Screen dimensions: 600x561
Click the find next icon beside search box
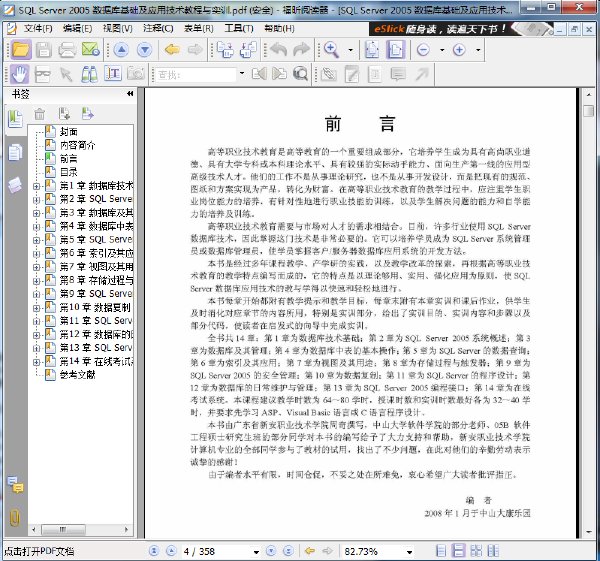coord(279,73)
